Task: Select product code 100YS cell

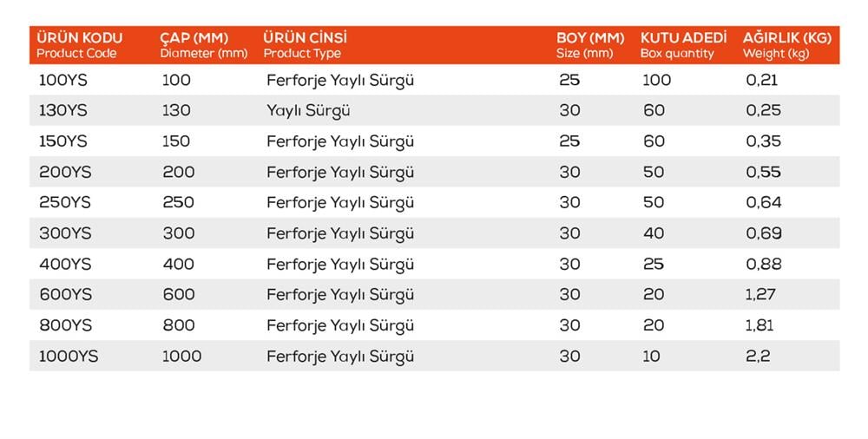Action: 63,81
